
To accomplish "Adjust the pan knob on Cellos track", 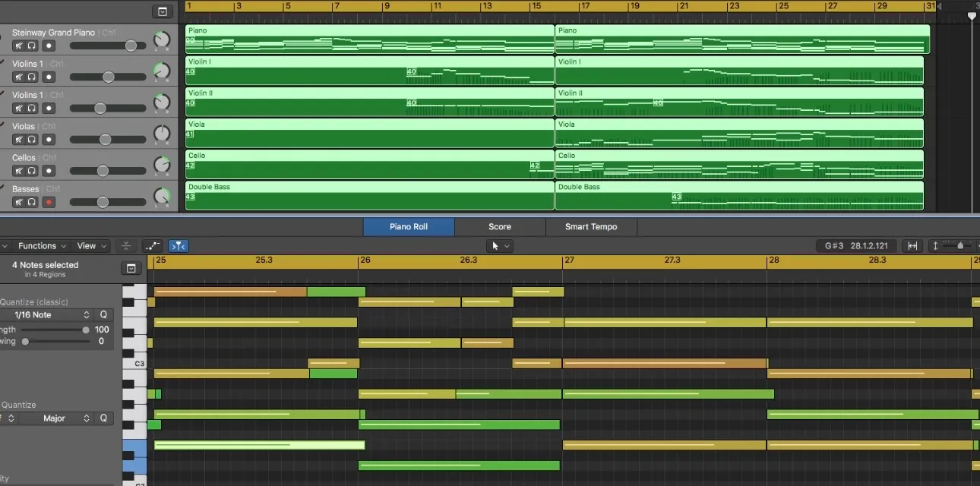I will (x=162, y=165).
